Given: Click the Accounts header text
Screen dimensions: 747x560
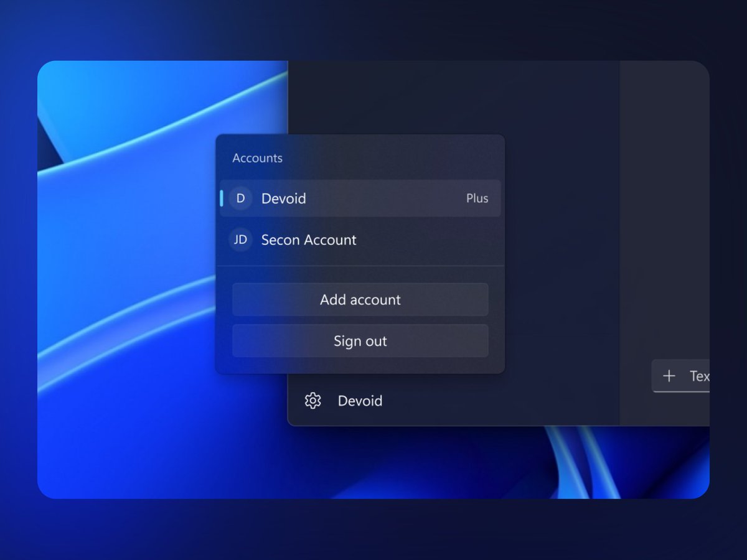Looking at the screenshot, I should click(x=257, y=158).
